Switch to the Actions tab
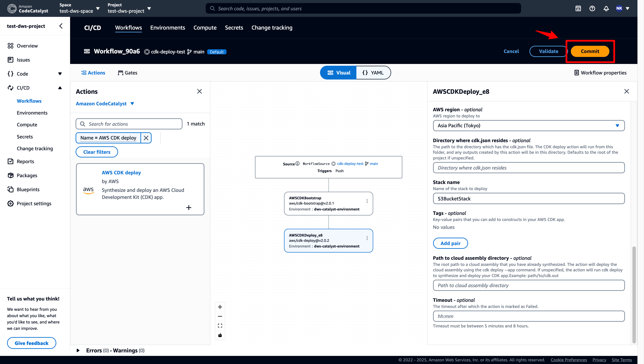This screenshot has width=644, height=364. pos(93,73)
